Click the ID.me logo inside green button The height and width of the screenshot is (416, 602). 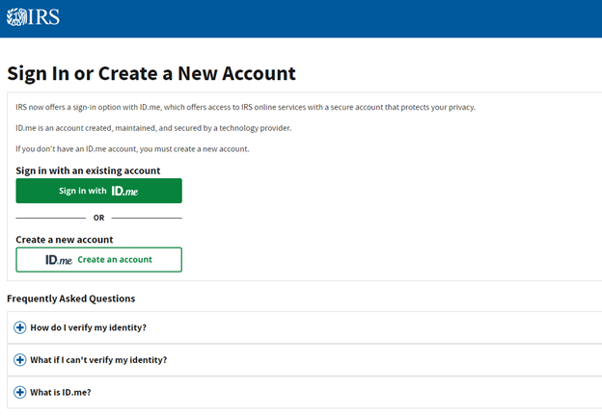tap(124, 191)
